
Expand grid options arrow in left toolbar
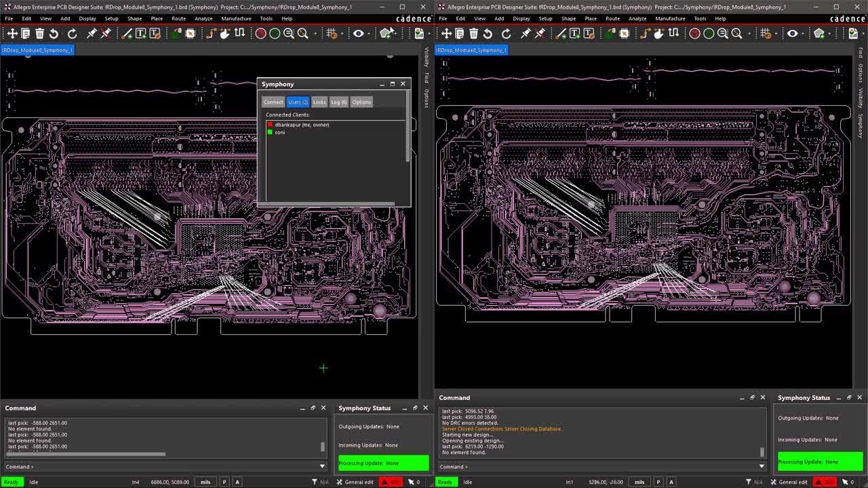pyautogui.click(x=342, y=33)
